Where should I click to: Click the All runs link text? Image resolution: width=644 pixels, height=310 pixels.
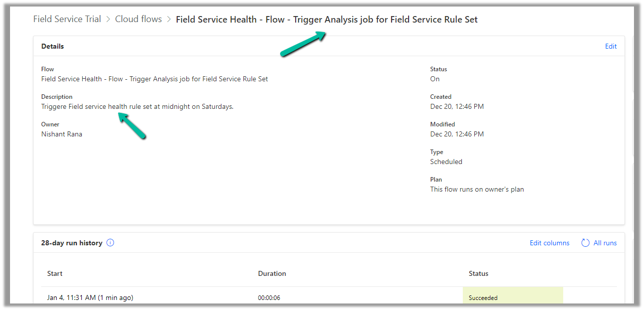tap(605, 243)
